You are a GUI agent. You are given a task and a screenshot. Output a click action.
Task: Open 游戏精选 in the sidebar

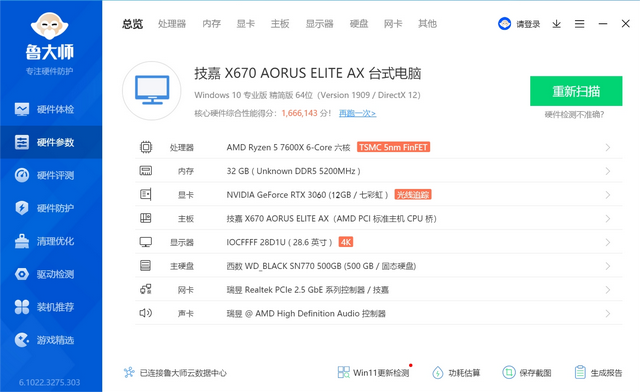coord(51,340)
